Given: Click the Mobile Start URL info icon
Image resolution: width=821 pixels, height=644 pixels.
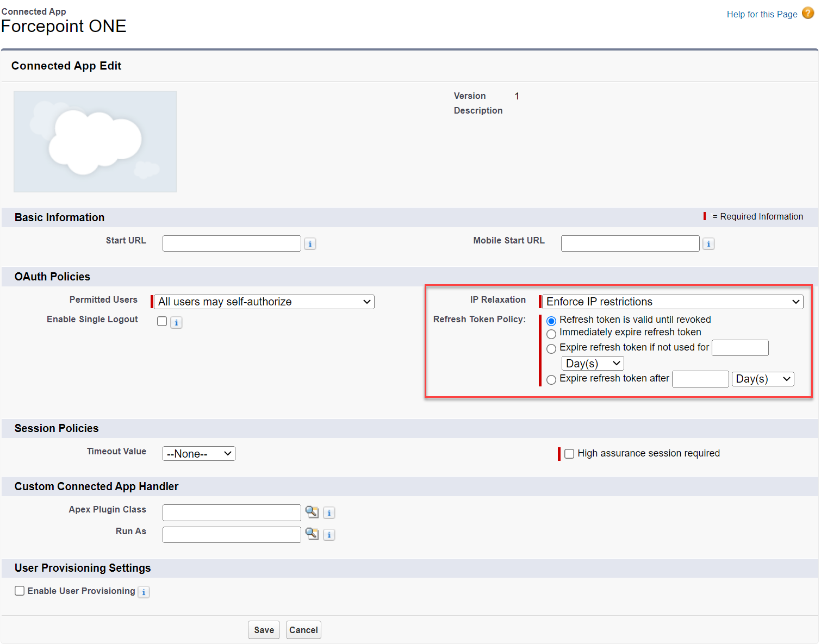Looking at the screenshot, I should [x=708, y=243].
